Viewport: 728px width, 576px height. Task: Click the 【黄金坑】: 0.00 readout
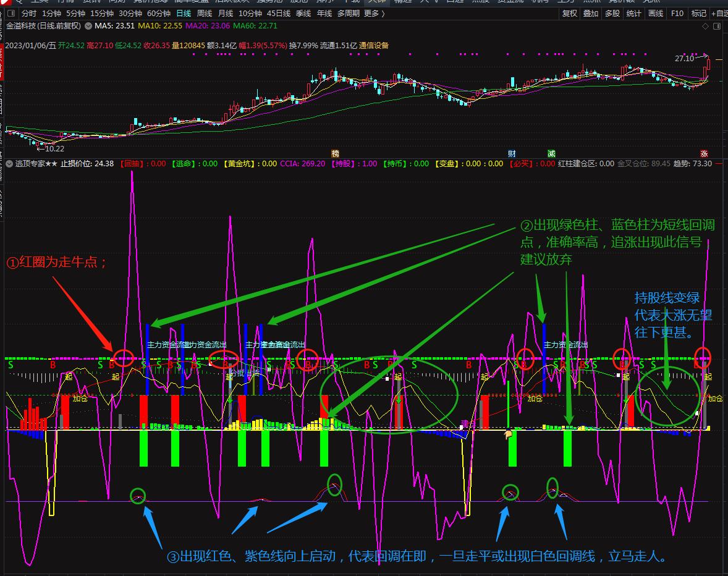click(x=250, y=163)
